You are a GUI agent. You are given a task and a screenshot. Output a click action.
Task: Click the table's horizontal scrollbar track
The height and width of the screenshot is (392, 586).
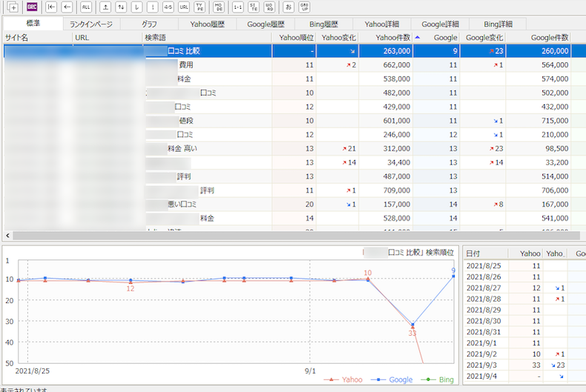297,236
